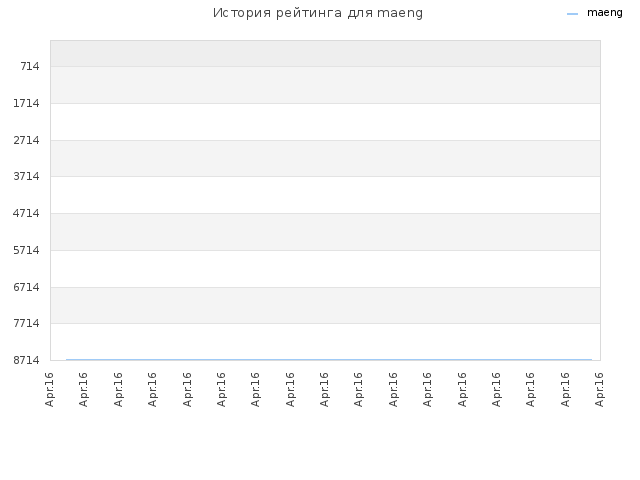Select the 1714 y-axis label
This screenshot has height=480, width=640.
pos(26,103)
